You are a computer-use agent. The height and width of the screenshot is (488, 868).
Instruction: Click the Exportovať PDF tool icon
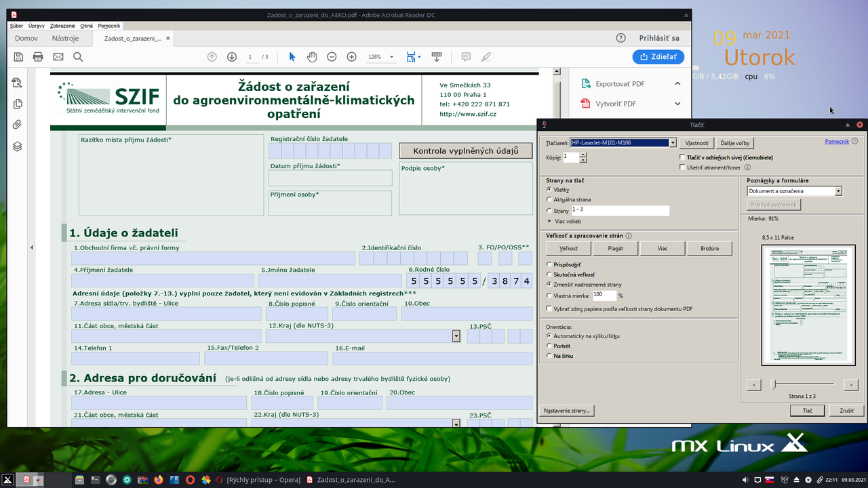pyautogui.click(x=586, y=84)
